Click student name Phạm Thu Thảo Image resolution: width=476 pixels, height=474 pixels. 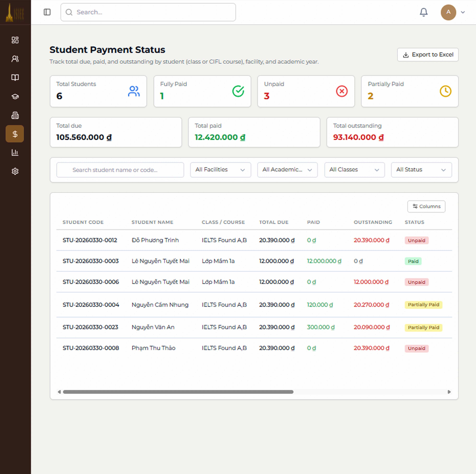pyautogui.click(x=153, y=348)
